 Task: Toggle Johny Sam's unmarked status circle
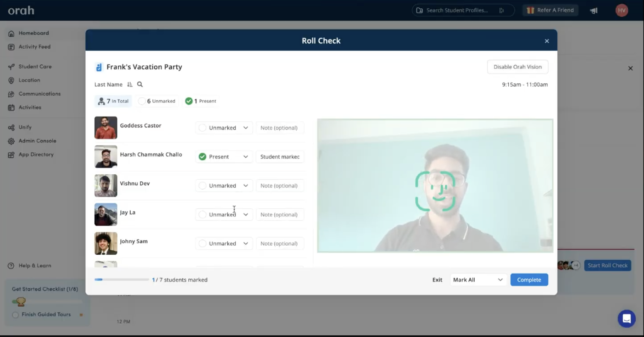202,244
